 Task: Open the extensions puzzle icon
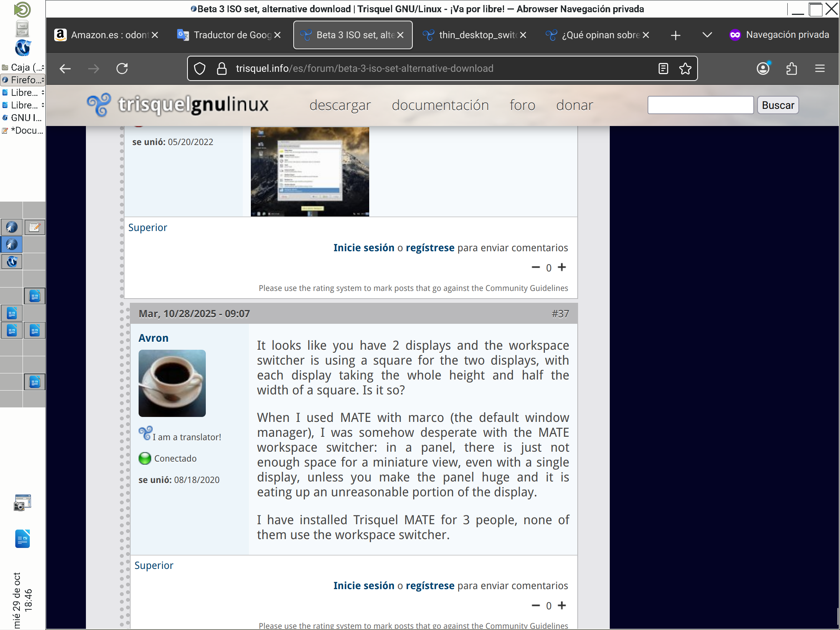792,69
